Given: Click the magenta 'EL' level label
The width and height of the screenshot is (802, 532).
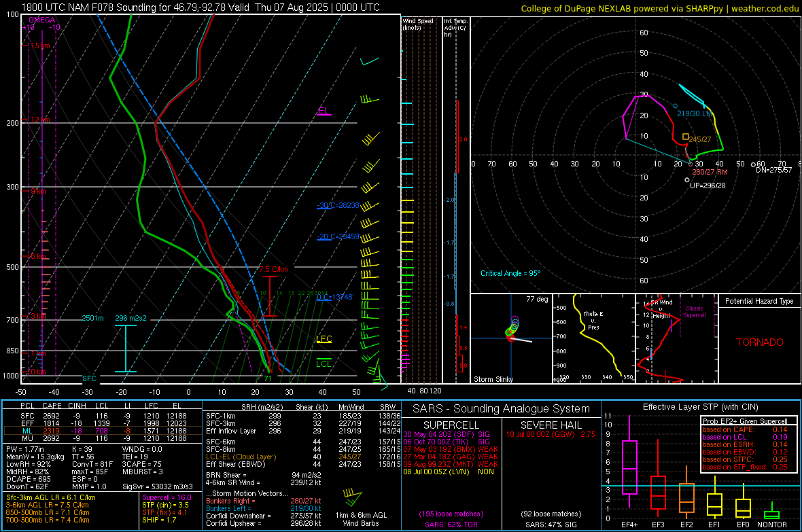Looking at the screenshot, I should point(324,111).
